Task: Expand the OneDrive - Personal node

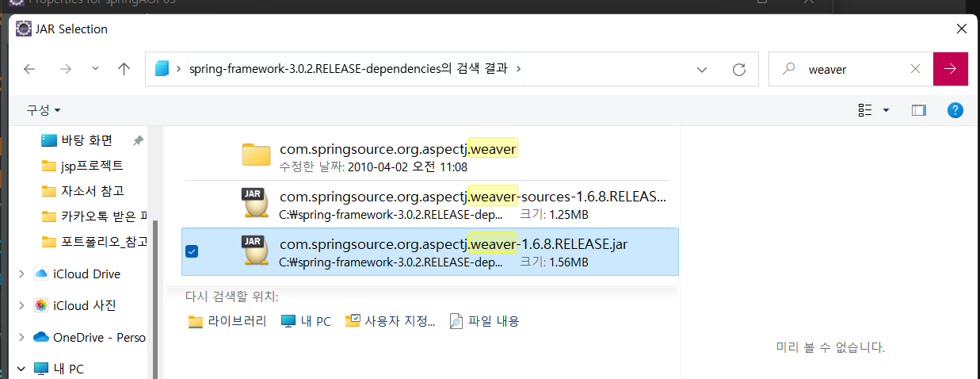Action: pyautogui.click(x=21, y=337)
